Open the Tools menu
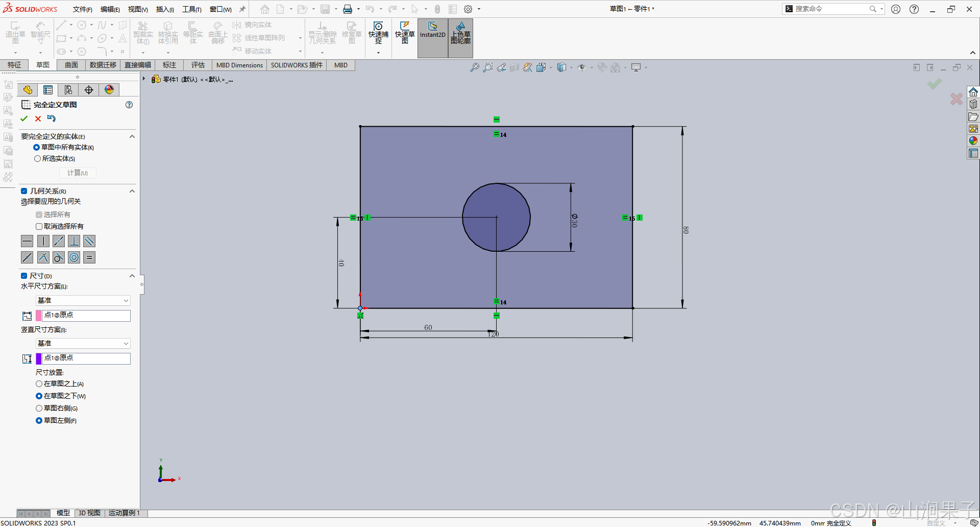 pos(192,9)
